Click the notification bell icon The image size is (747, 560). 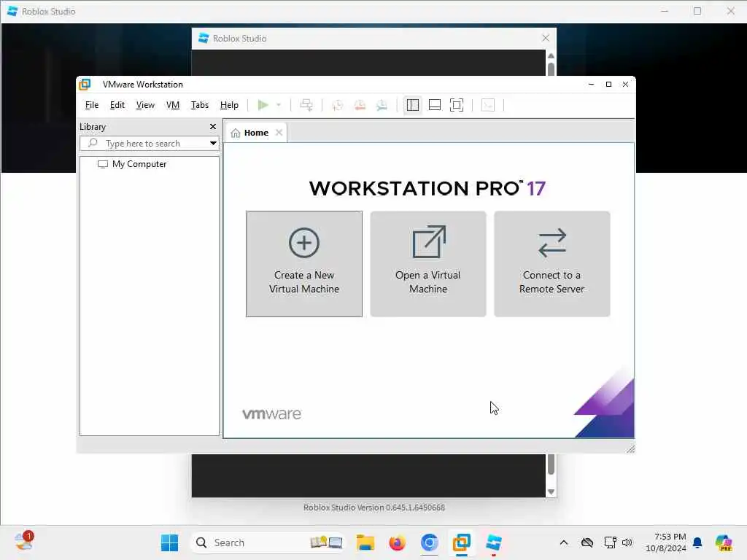(697, 542)
